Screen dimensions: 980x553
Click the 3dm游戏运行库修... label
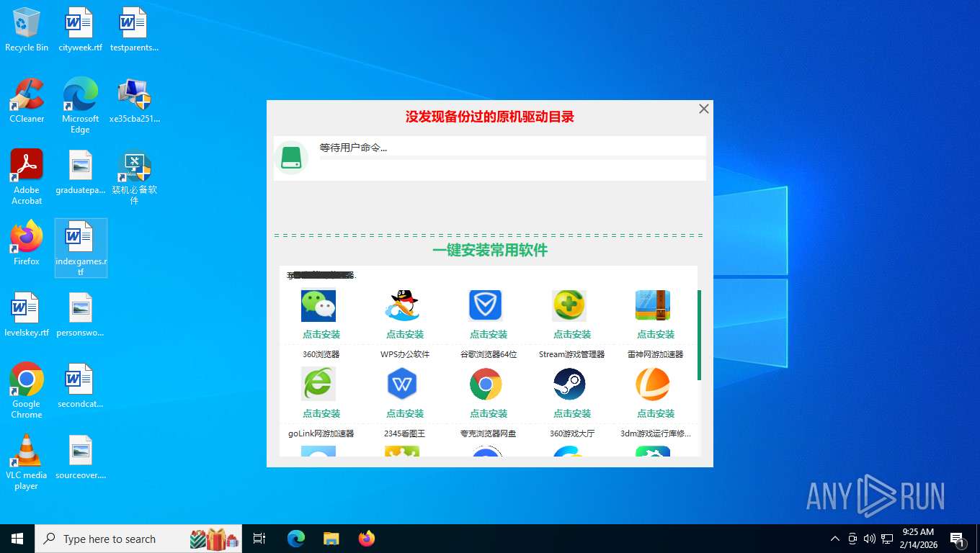pos(656,433)
